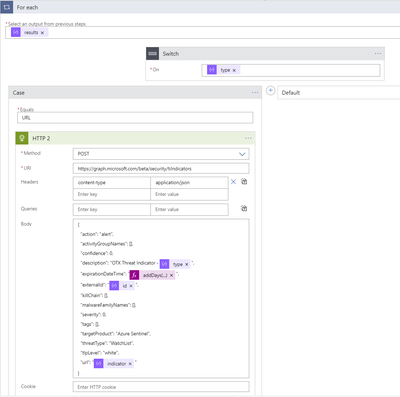Select the Default case header

click(x=339, y=93)
